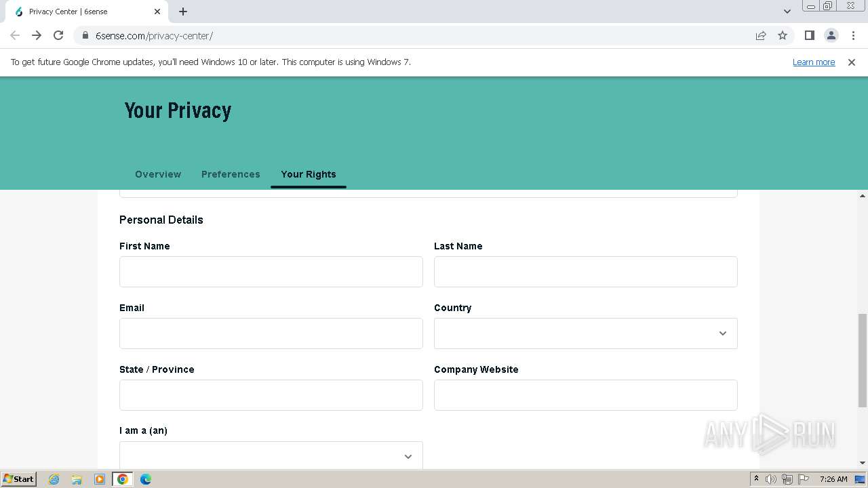Toggle the browser side panel
Image resolution: width=868 pixels, height=488 pixels.
[x=809, y=35]
